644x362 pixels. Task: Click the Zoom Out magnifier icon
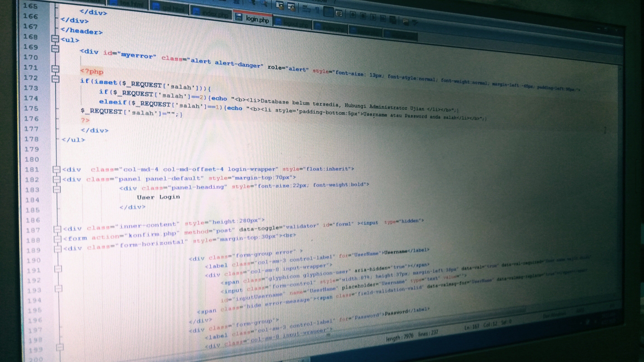[x=265, y=3]
